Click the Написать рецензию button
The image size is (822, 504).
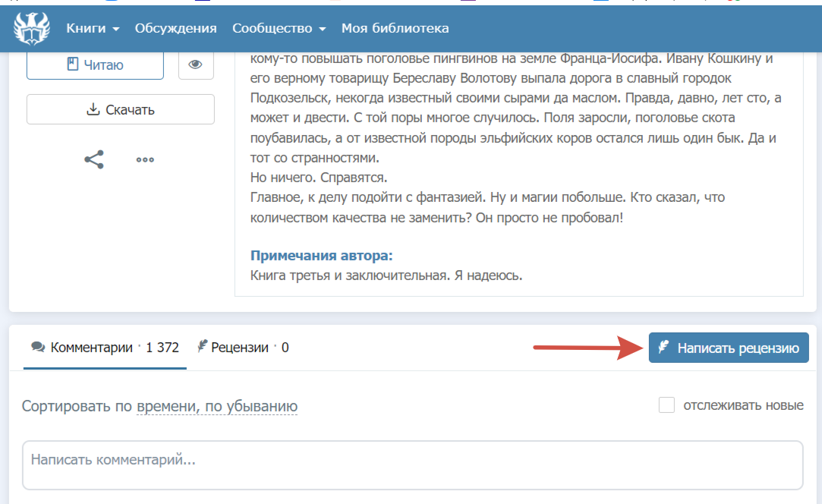point(729,348)
